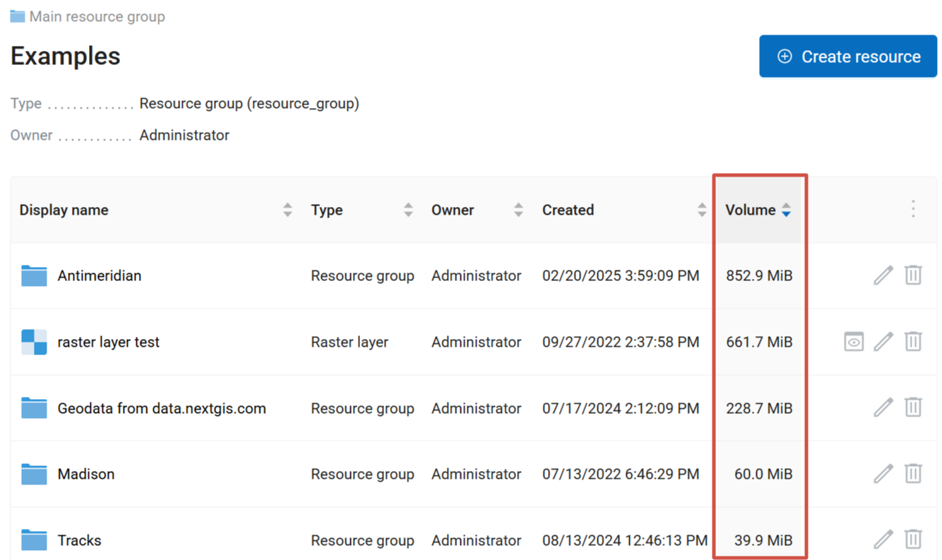Viewport: 942px width, 560px height.
Task: Click the Tracks folder icon
Action: pyautogui.click(x=34, y=540)
